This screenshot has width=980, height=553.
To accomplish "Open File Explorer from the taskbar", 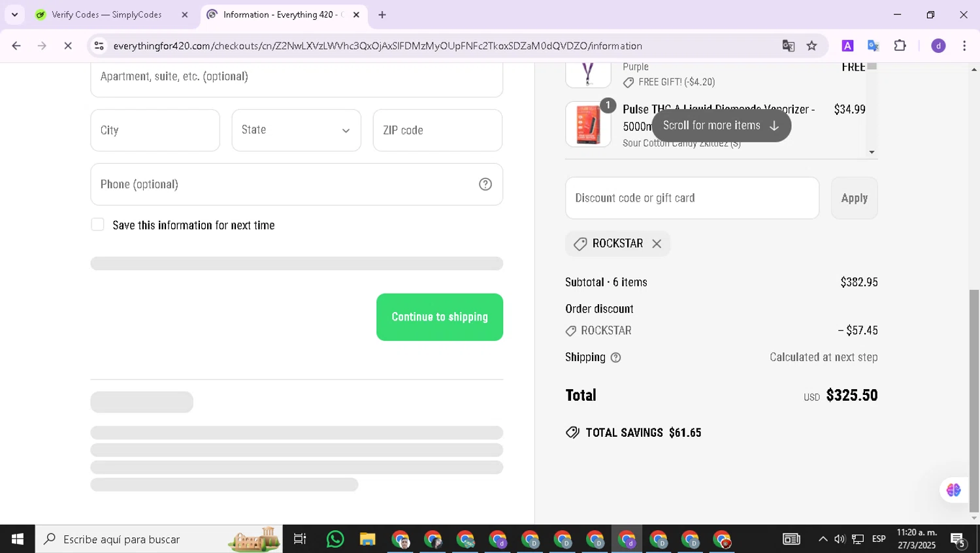I will tap(368, 539).
